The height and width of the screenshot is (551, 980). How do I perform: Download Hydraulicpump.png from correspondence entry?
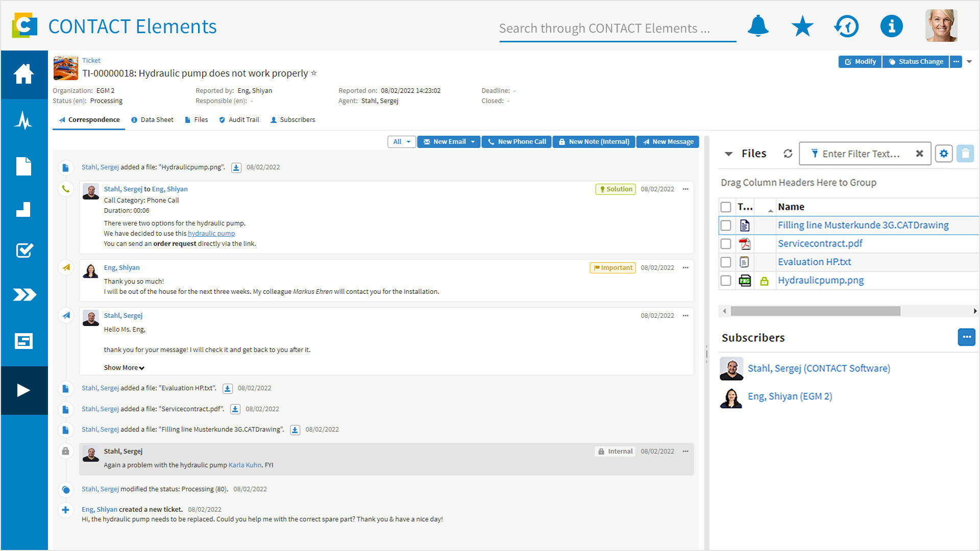236,167
